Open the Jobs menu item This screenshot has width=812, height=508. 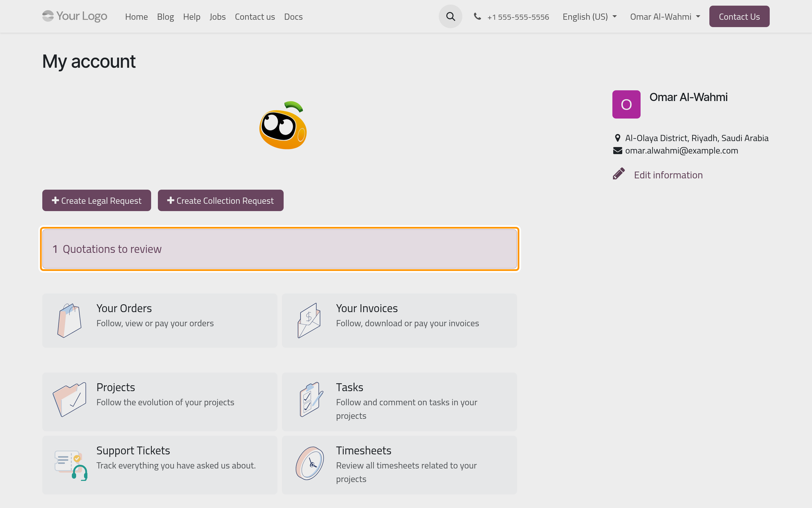(x=217, y=17)
